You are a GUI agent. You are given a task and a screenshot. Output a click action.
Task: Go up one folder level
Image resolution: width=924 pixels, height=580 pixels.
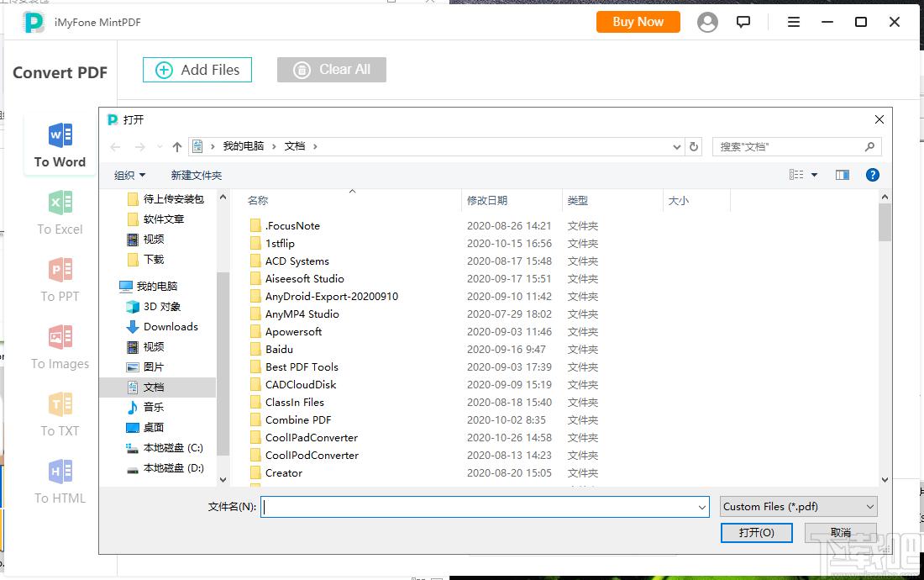pyautogui.click(x=176, y=147)
